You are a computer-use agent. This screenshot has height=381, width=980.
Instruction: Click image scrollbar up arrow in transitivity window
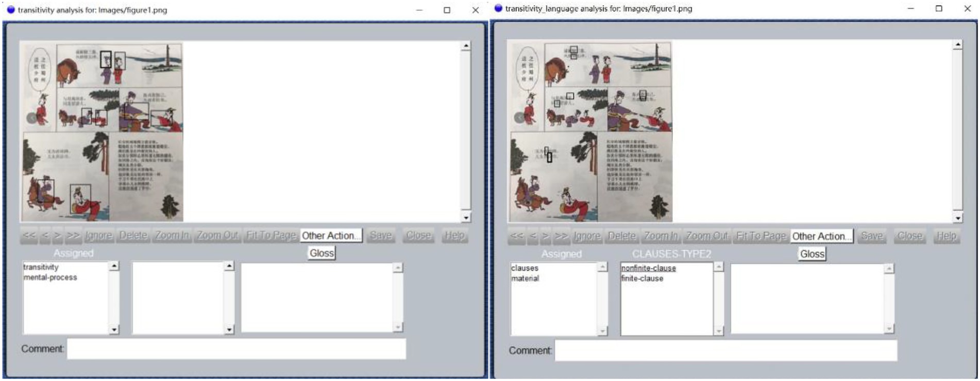click(x=466, y=46)
